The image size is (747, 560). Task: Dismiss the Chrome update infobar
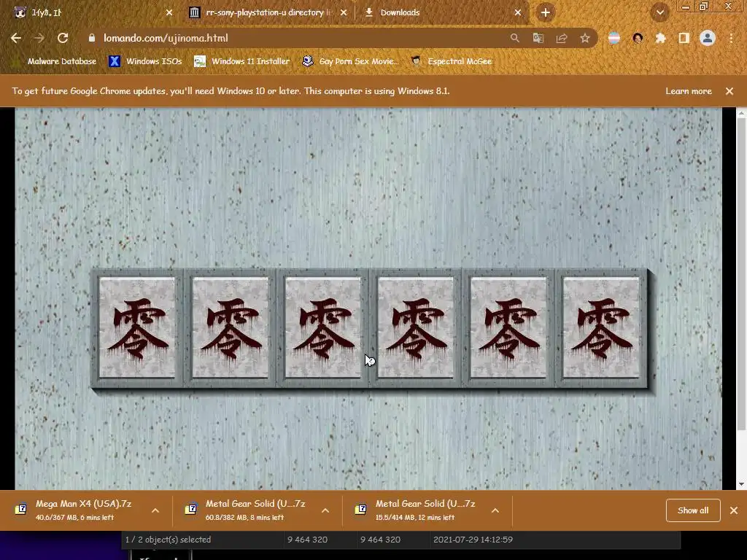[x=729, y=91]
